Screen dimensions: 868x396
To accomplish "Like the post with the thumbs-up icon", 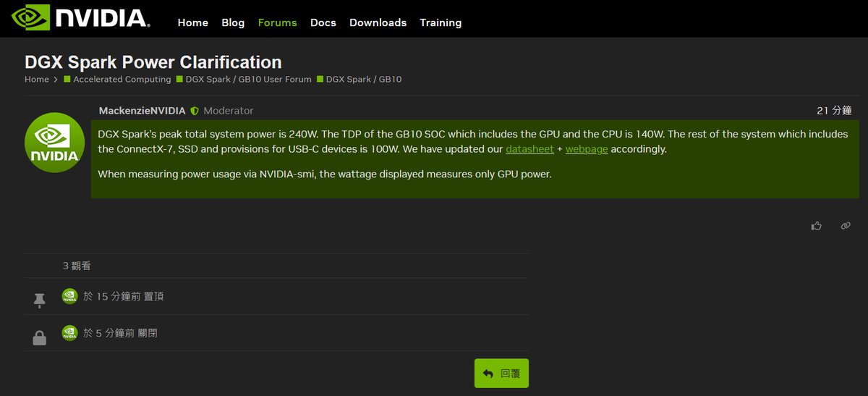I will click(x=817, y=226).
